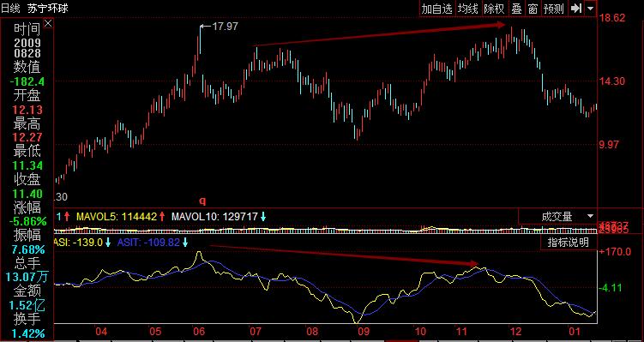The width and height of the screenshot is (644, 342).
Task: Select the 日线 daily period label
Action: point(10,8)
